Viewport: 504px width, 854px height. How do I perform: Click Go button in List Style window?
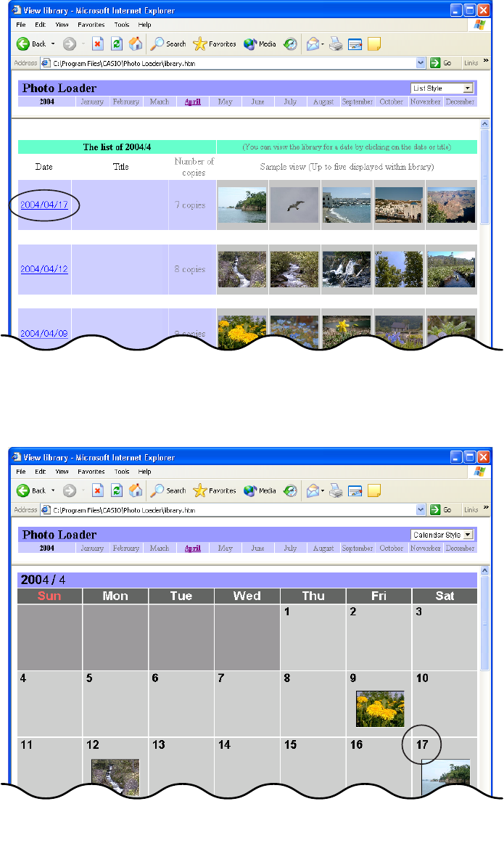point(441,63)
